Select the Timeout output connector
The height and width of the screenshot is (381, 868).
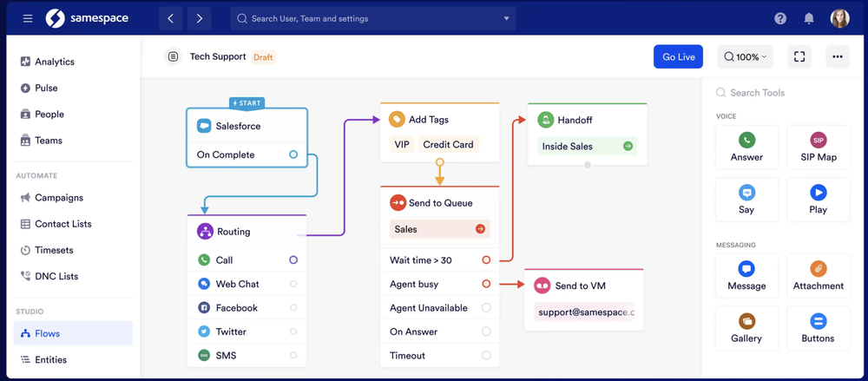(486, 355)
